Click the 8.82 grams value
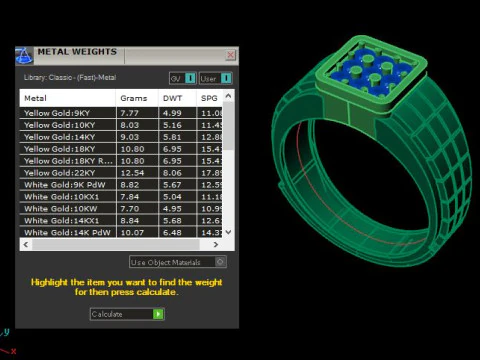 (x=129, y=185)
